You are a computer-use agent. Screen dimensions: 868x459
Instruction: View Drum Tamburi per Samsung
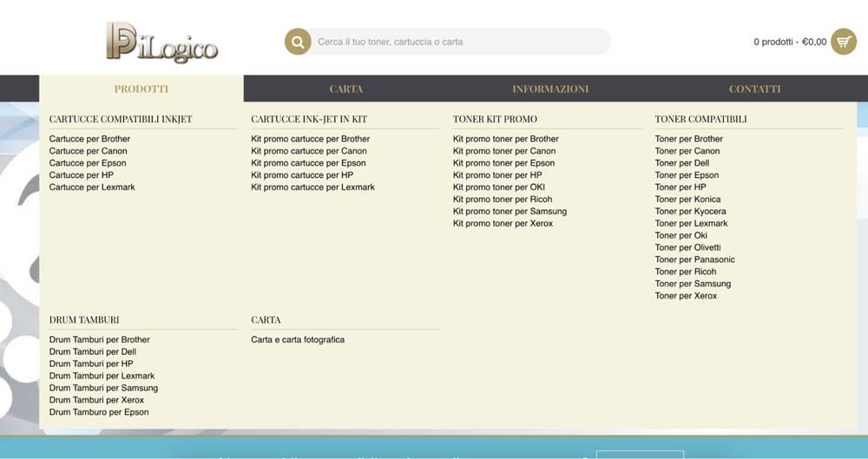(103, 388)
